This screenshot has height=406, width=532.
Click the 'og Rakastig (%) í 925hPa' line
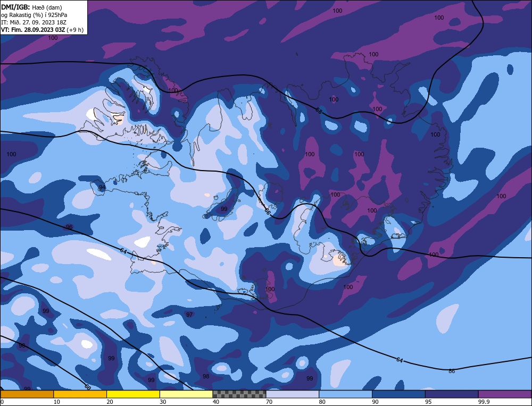[34, 15]
